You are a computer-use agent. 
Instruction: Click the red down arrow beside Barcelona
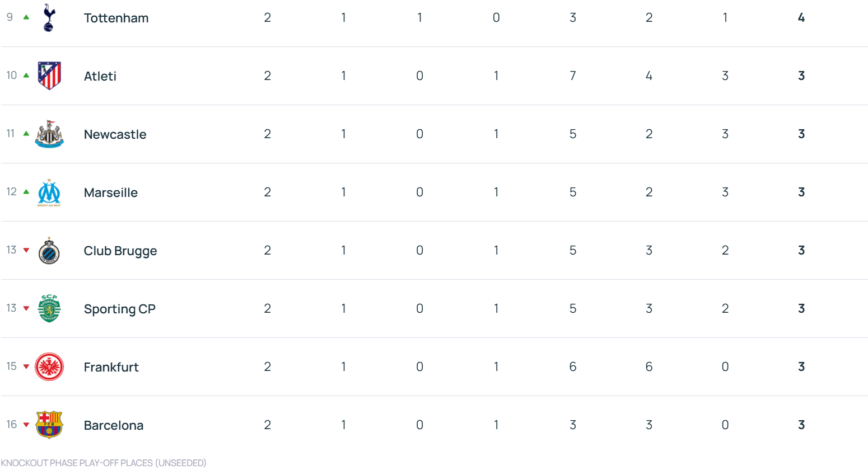(x=26, y=425)
